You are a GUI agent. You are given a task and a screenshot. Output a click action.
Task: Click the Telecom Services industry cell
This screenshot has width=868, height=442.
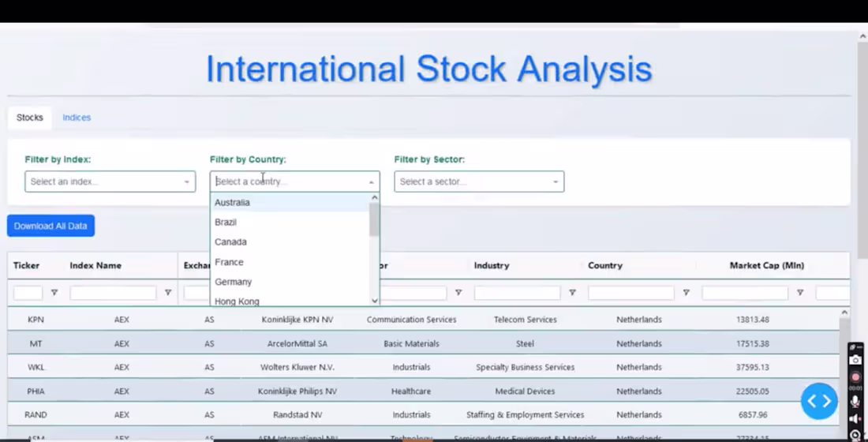point(526,320)
